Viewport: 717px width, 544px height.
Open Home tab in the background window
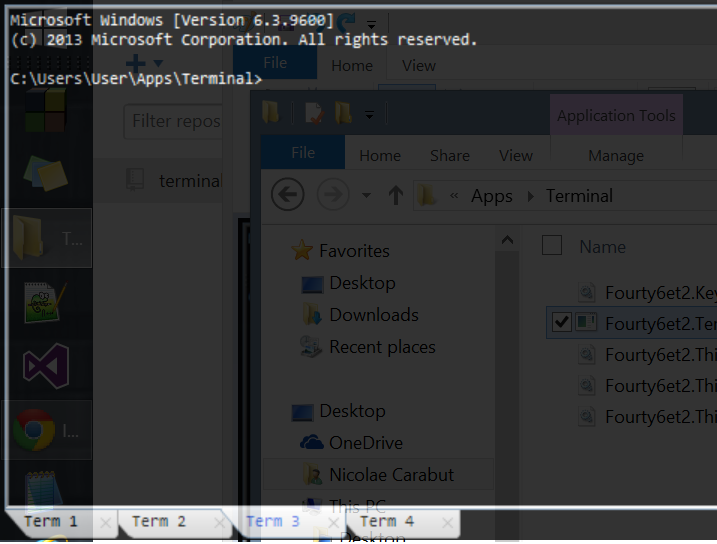(352, 66)
